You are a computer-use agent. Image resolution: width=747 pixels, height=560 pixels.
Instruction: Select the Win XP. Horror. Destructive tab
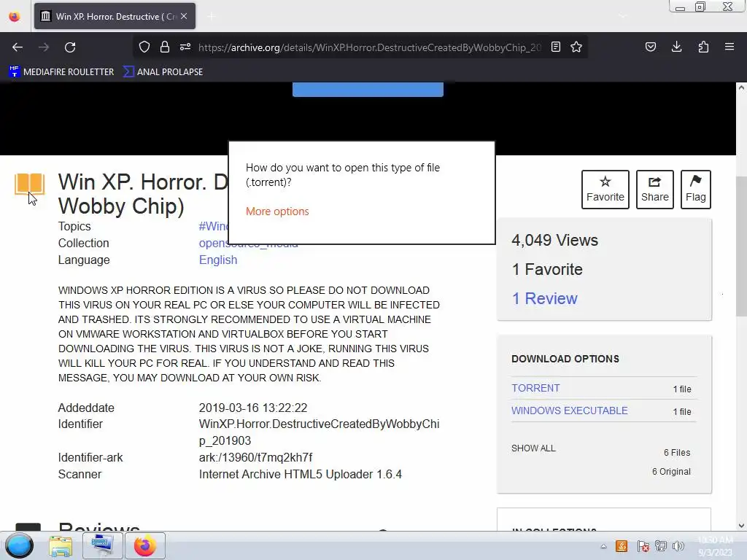(115, 16)
